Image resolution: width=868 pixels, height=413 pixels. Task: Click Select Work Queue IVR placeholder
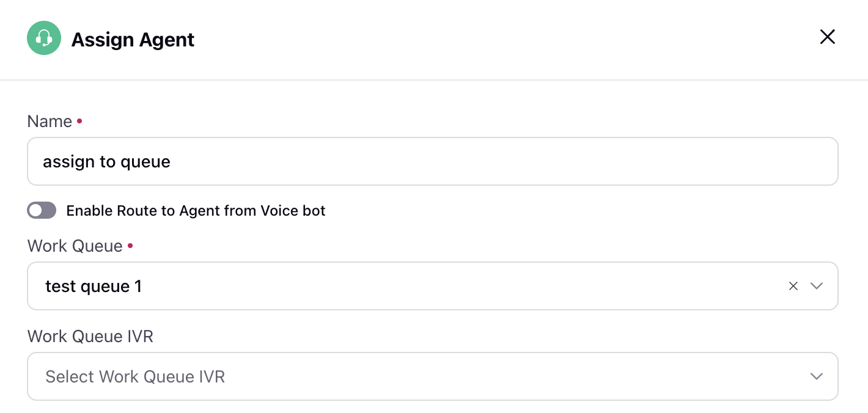tap(135, 376)
